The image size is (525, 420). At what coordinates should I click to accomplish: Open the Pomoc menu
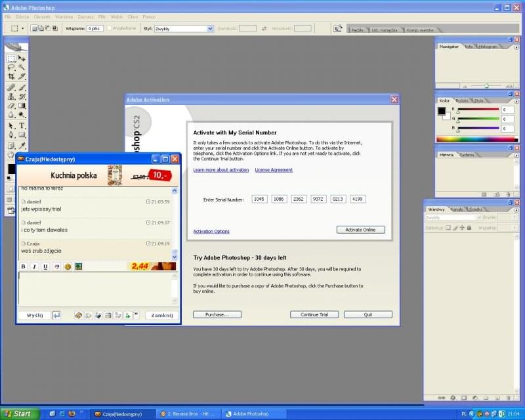coord(149,17)
